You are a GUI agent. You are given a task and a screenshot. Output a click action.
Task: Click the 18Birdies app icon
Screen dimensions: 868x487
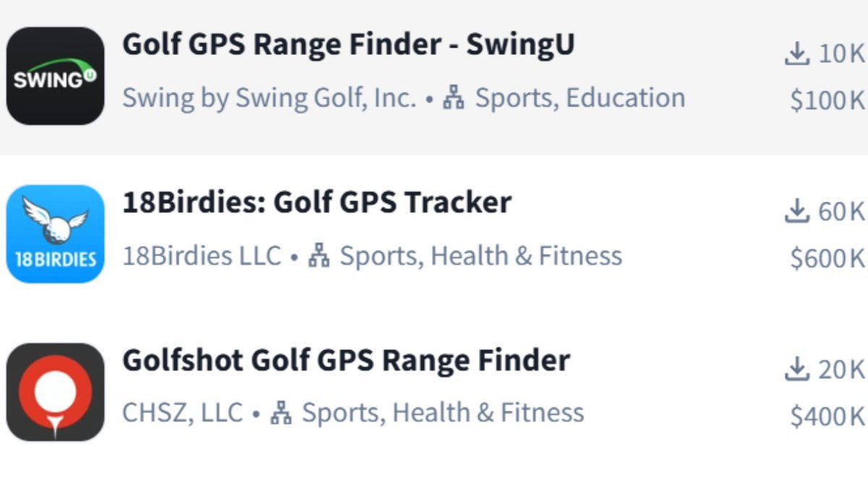[x=55, y=234]
